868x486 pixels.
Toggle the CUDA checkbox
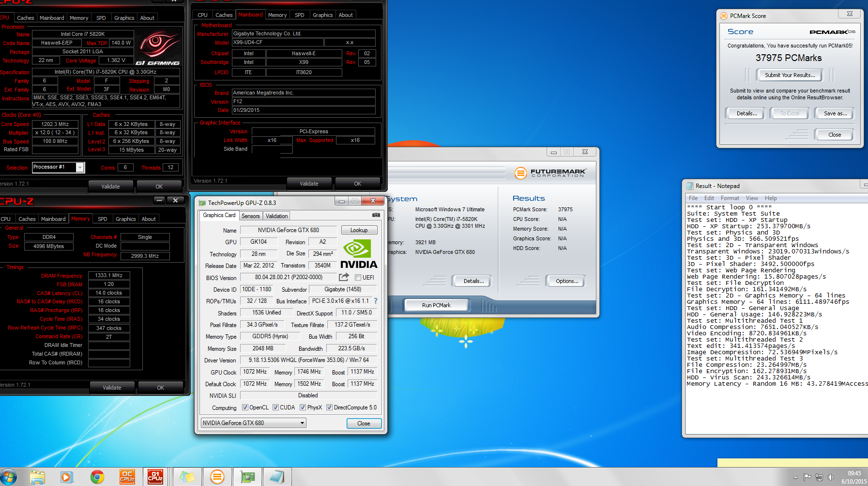click(x=275, y=408)
